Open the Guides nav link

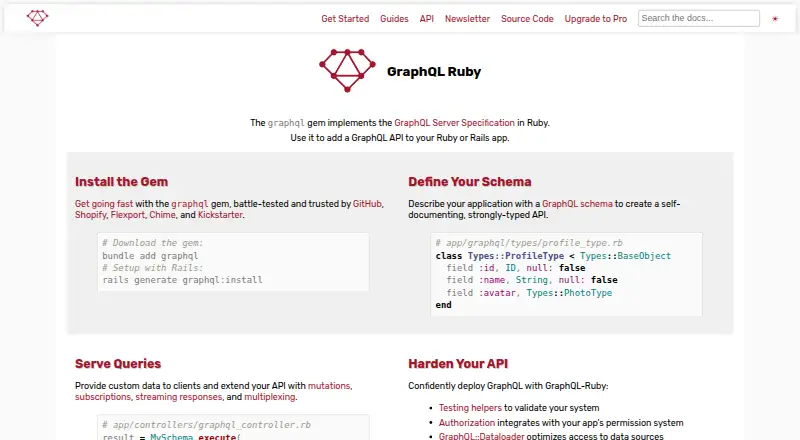[x=394, y=19]
